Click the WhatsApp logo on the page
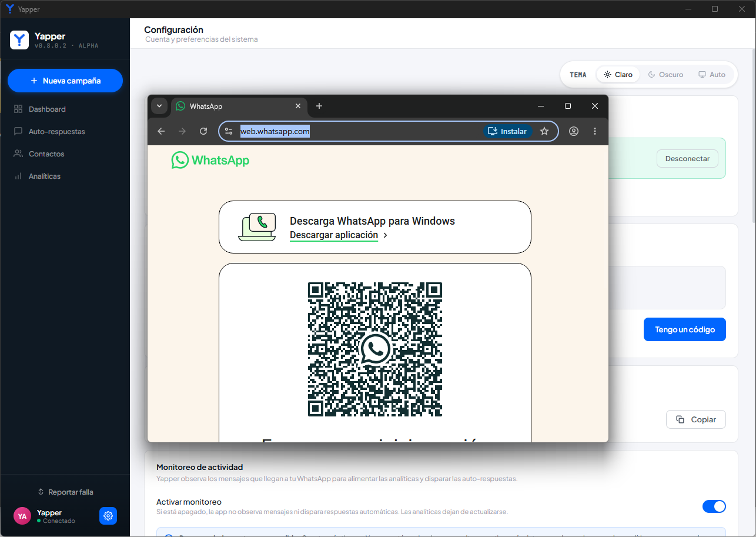Image resolution: width=756 pixels, height=537 pixels. (210, 160)
